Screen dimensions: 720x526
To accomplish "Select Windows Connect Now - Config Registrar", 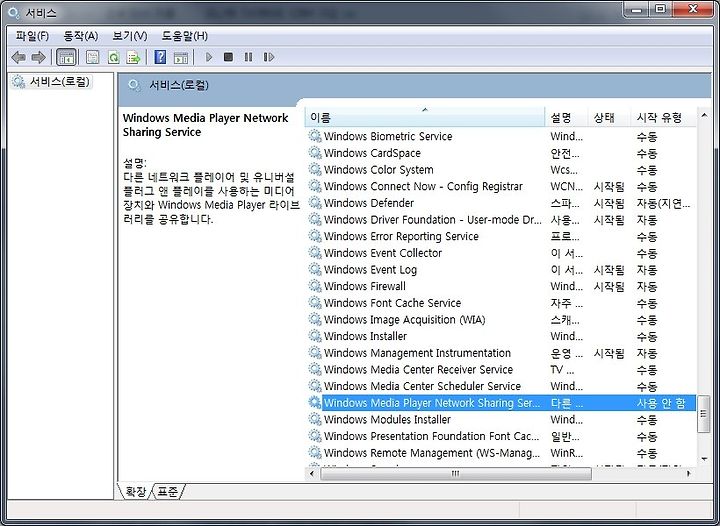I will pos(501,186).
